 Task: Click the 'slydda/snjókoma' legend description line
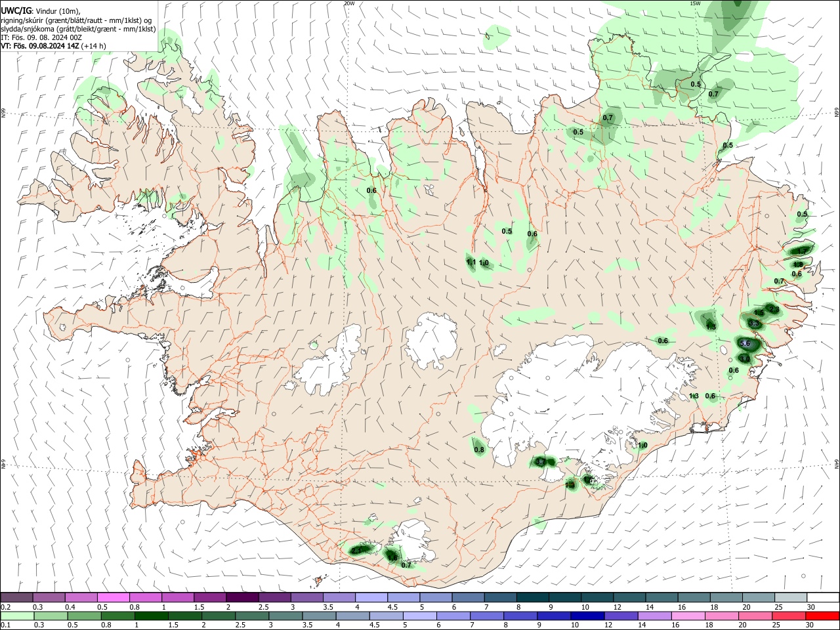(78, 29)
